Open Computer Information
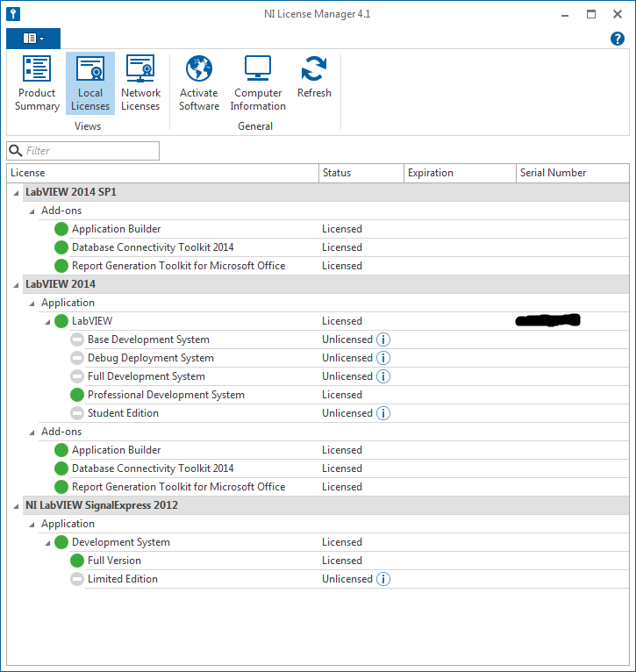This screenshot has height=672, width=636. (258, 83)
